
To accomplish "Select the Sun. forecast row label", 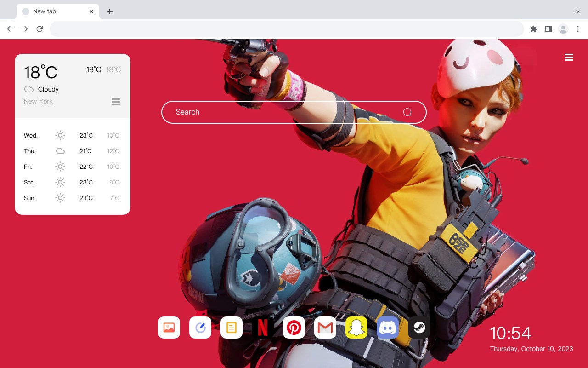I will (30, 198).
